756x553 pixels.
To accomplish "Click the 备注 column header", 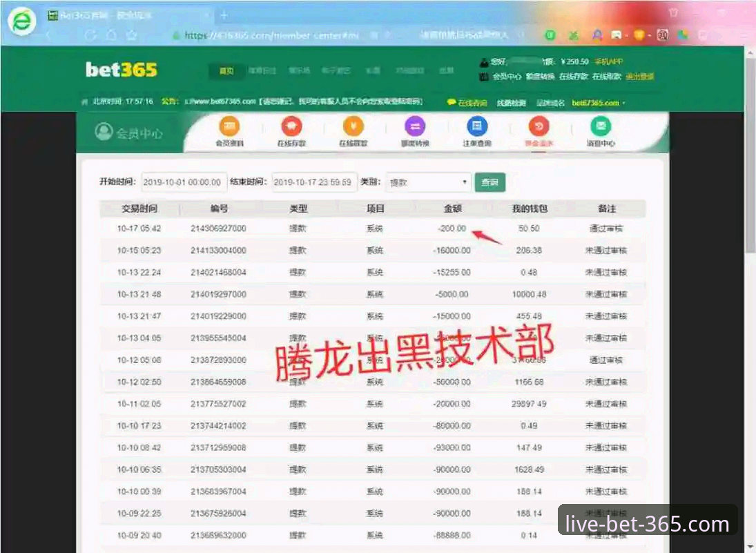I will coord(607,208).
